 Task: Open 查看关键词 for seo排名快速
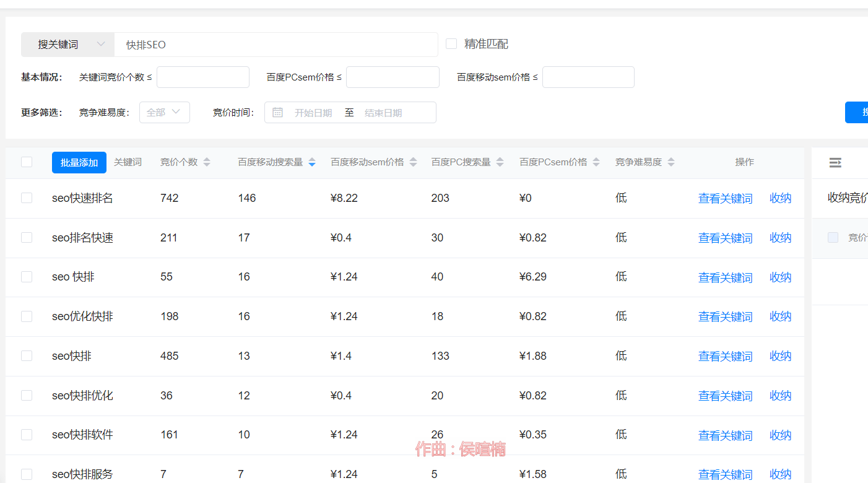point(726,238)
